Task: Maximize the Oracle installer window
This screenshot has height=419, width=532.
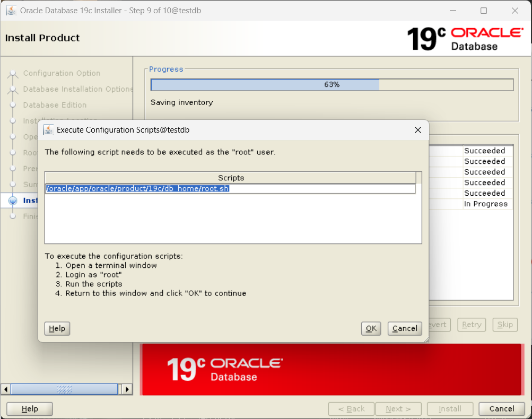Action: [484, 11]
